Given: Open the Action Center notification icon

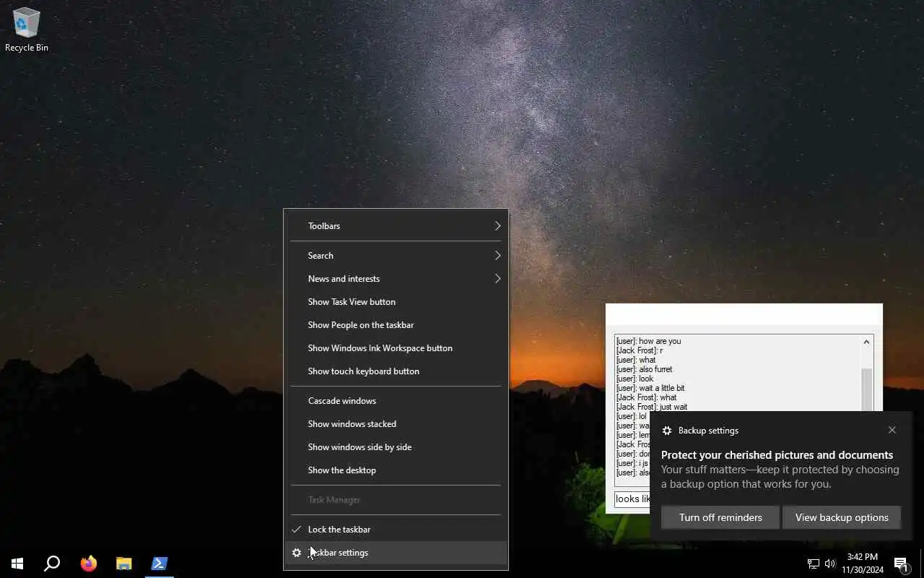Looking at the screenshot, I should (x=901, y=564).
